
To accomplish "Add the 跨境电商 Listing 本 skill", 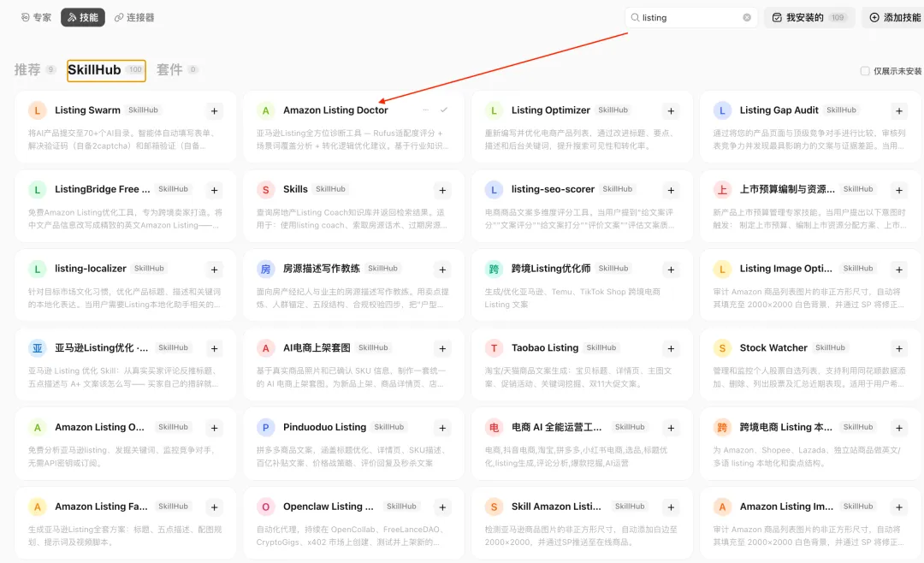I will click(x=898, y=428).
